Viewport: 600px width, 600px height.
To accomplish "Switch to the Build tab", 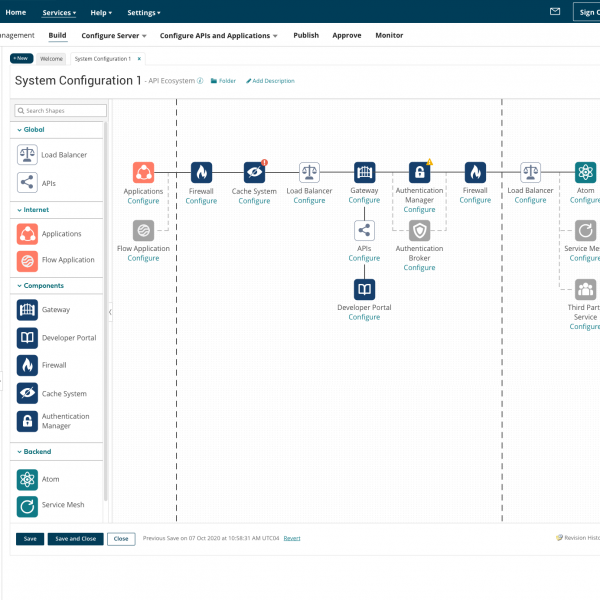I will point(57,35).
